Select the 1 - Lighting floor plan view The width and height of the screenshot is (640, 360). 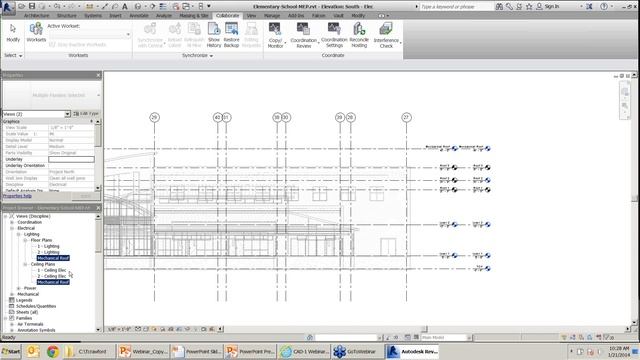pos(48,247)
